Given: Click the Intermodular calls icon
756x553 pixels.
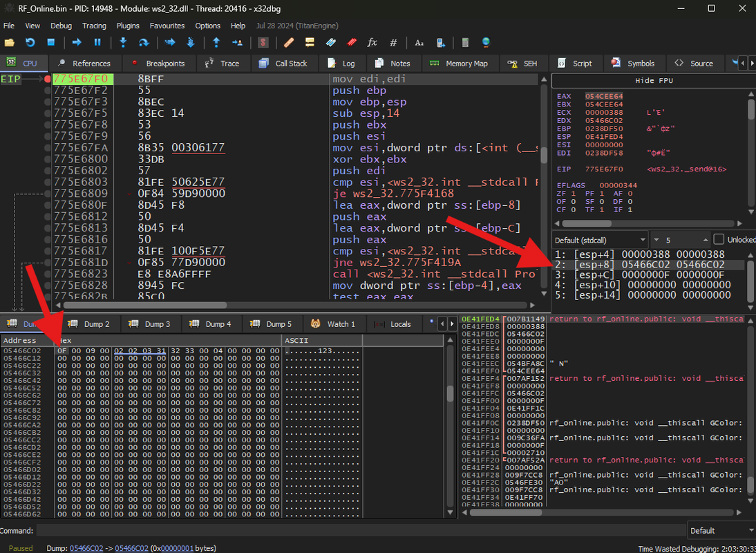Looking at the screenshot, I should pyautogui.click(x=440, y=42).
